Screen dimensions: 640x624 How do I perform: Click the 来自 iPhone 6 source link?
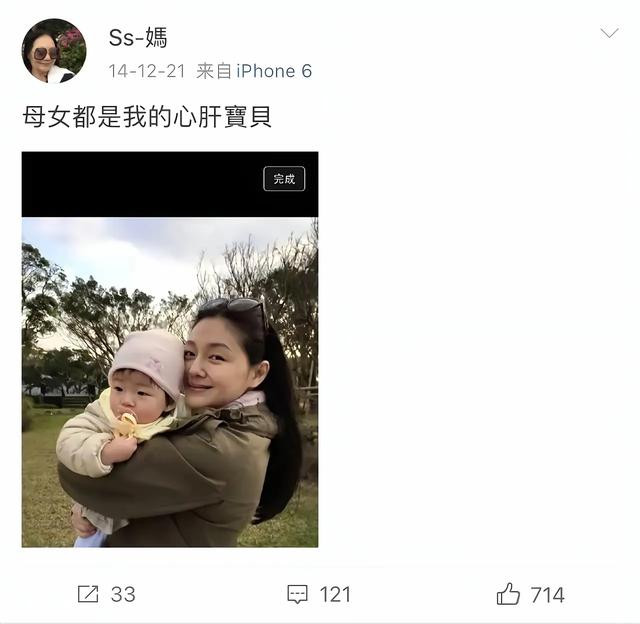[254, 71]
